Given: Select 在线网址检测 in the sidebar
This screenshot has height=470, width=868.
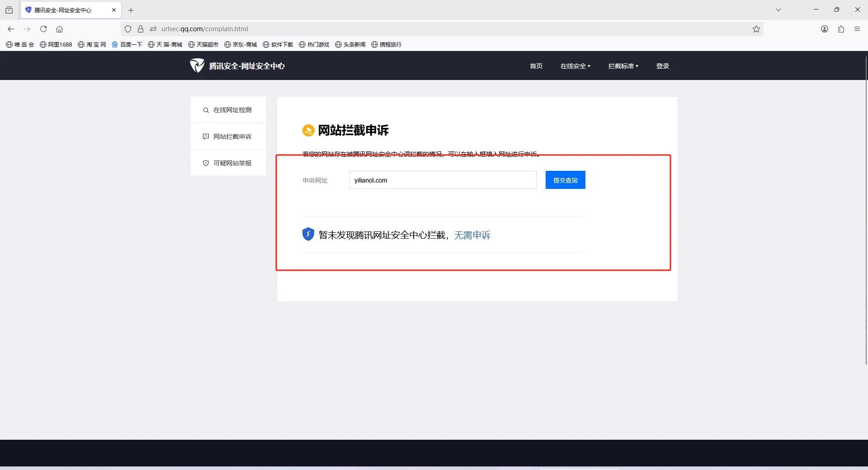Looking at the screenshot, I should click(228, 110).
